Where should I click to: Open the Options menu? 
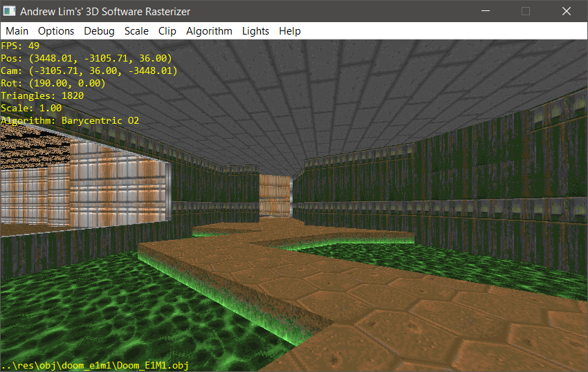pos(56,31)
